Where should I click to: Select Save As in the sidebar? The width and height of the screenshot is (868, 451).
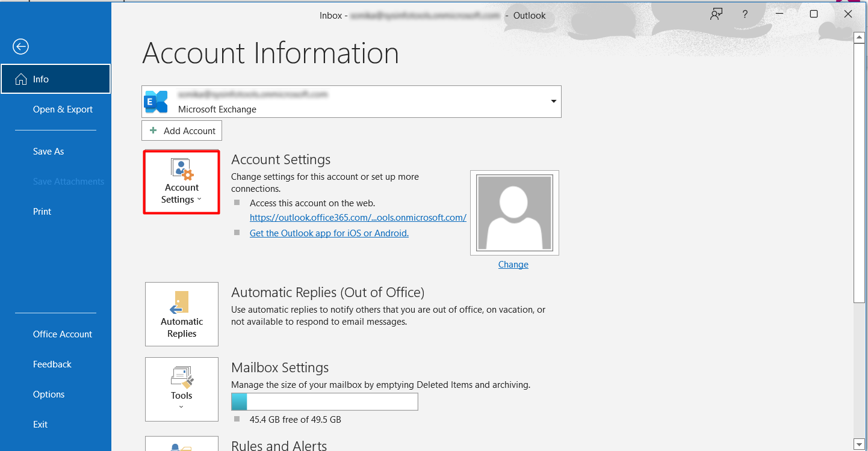(x=48, y=152)
